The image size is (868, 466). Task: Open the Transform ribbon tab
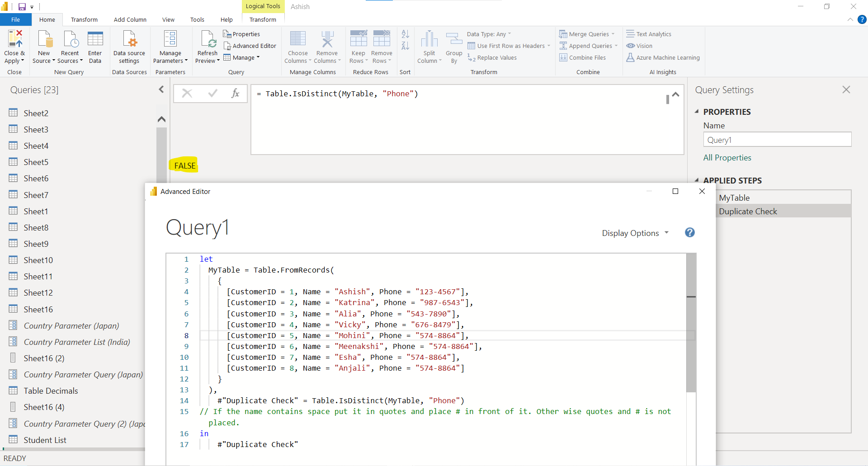(x=84, y=19)
